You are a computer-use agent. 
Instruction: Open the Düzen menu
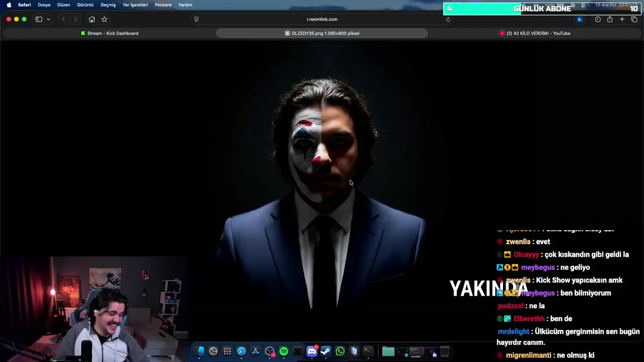point(63,5)
